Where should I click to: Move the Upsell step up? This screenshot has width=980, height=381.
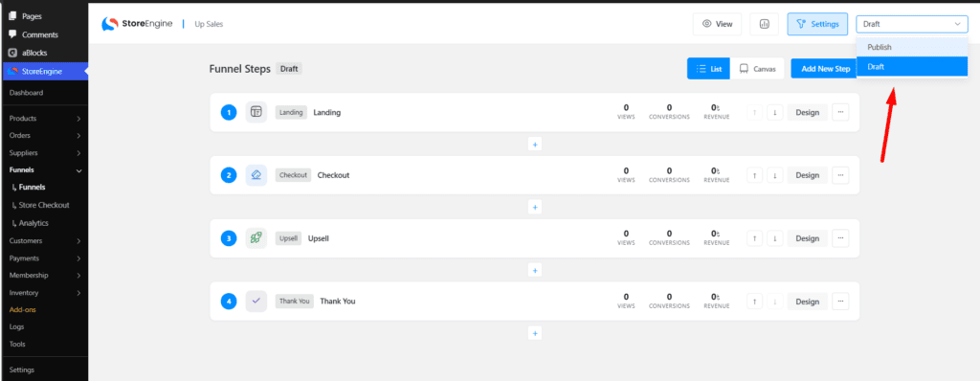754,238
